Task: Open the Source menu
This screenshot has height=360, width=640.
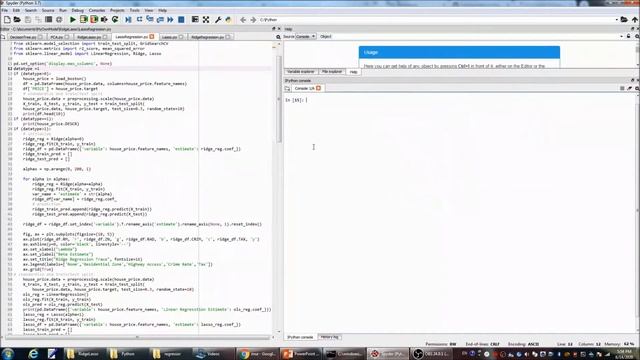Action: (48, 10)
